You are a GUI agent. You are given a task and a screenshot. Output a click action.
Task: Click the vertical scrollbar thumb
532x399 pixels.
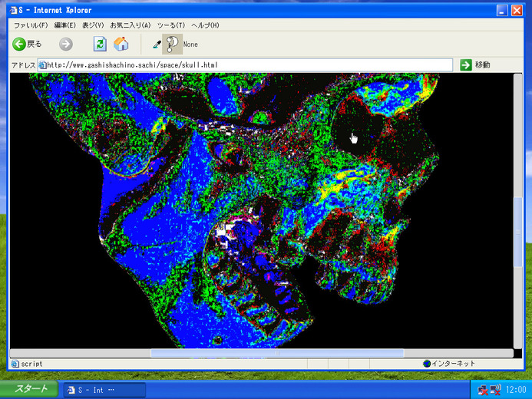[x=517, y=232]
